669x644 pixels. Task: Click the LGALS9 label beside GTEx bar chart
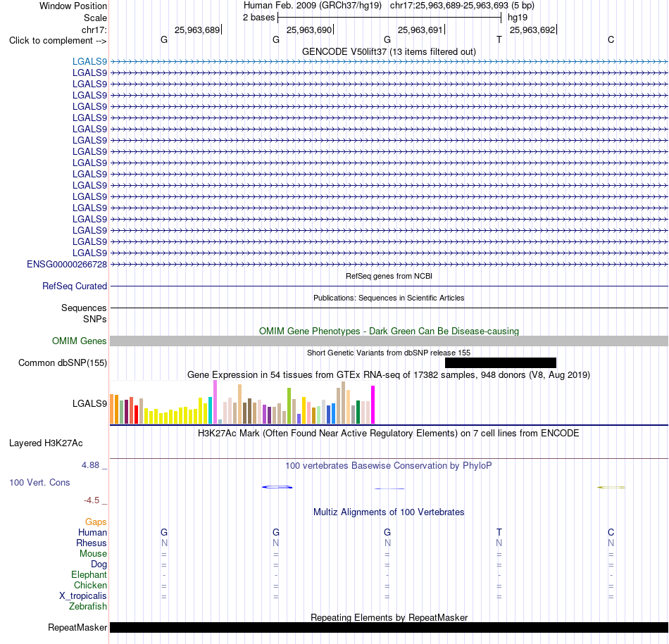89,403
